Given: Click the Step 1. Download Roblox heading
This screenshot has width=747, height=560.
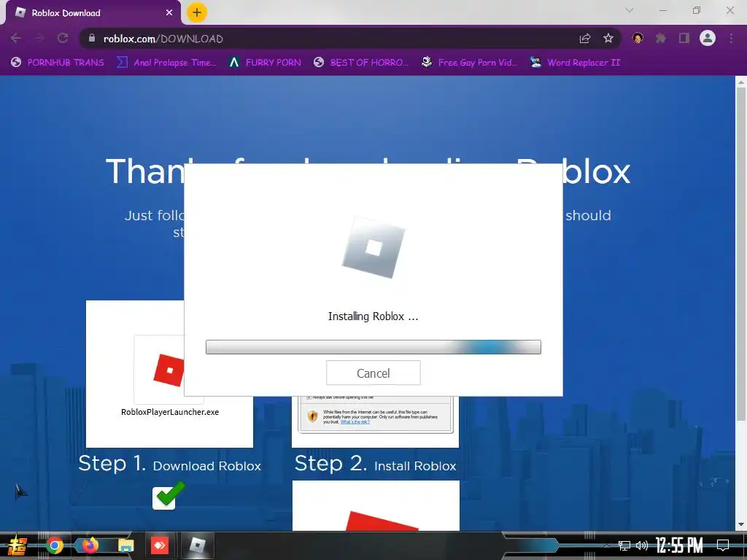Looking at the screenshot, I should (x=169, y=464).
